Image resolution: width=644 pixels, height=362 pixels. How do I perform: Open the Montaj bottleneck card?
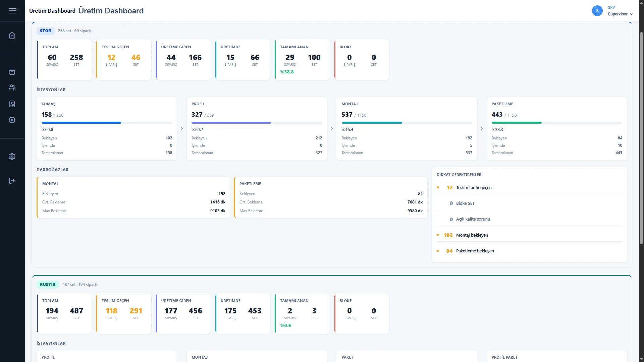[133, 197]
